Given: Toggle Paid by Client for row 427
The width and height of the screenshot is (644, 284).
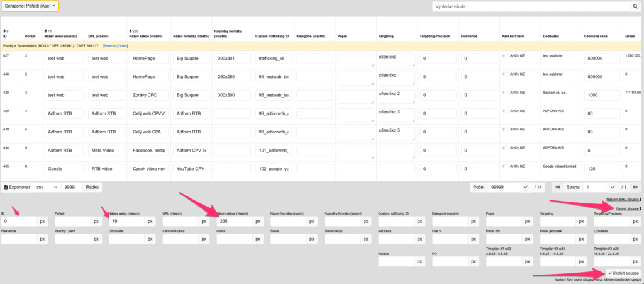Looking at the screenshot, I should [504, 56].
